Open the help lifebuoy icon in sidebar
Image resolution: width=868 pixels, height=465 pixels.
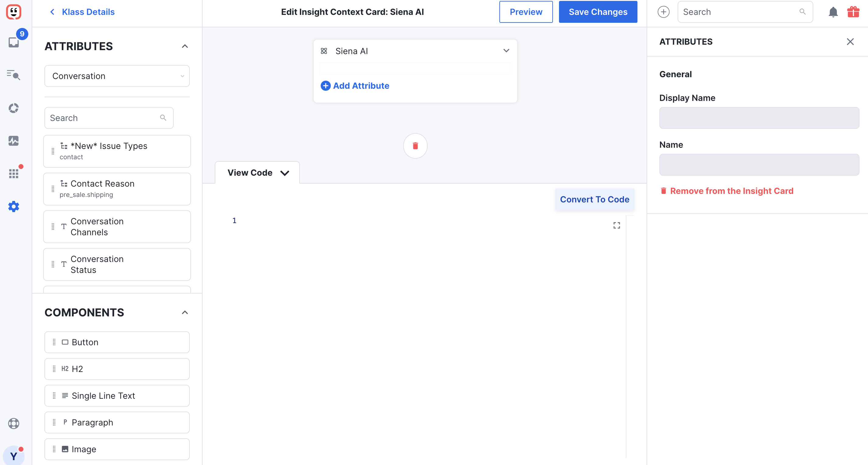coord(13,423)
